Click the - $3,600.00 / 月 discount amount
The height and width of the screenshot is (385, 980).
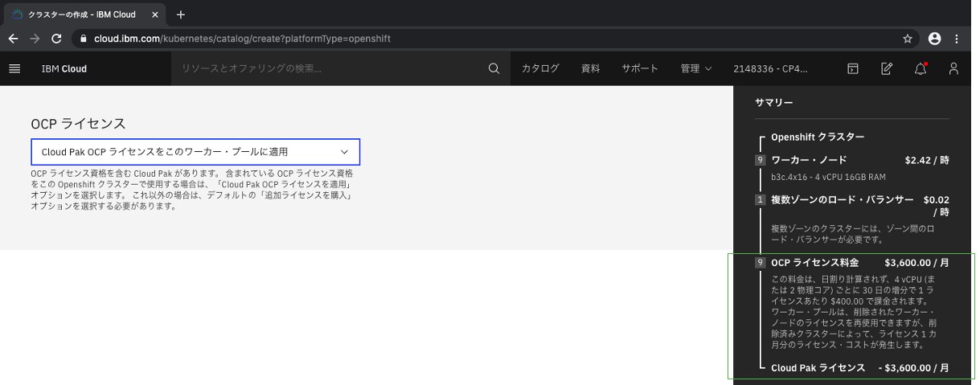tap(914, 367)
